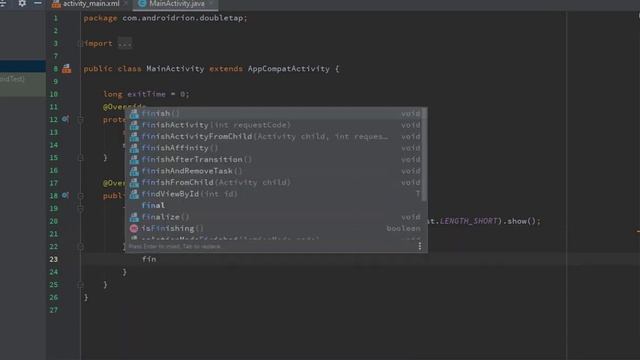Screen dimensions: 640x360
Task: Open project panel settings gear
Action: pos(22,3)
